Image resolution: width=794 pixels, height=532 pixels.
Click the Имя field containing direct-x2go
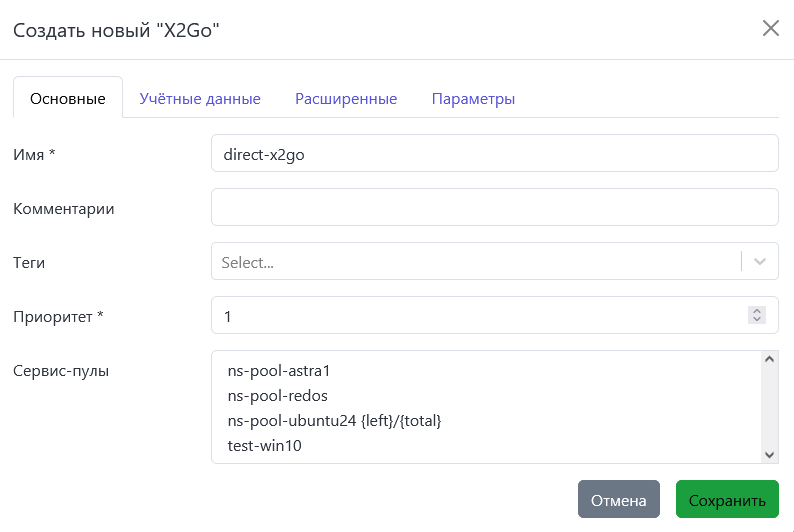tap(494, 154)
